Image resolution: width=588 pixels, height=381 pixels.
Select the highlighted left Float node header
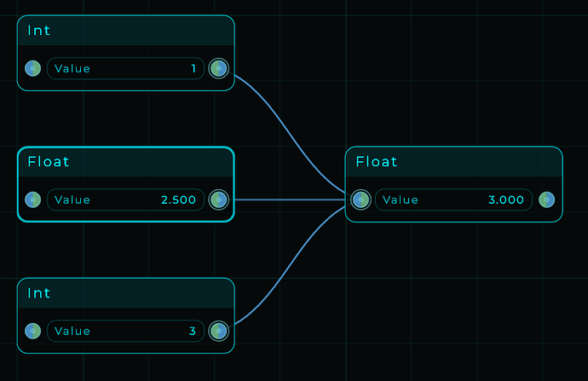click(126, 162)
